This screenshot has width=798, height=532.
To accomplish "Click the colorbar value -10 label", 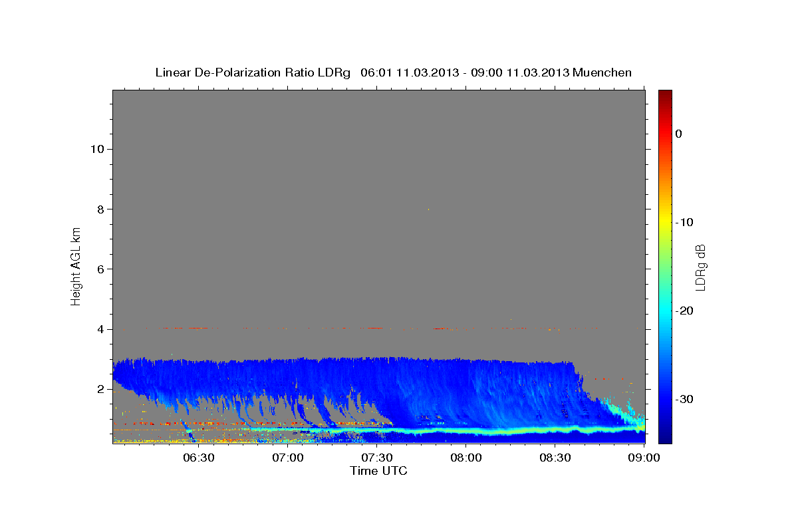I will click(685, 222).
